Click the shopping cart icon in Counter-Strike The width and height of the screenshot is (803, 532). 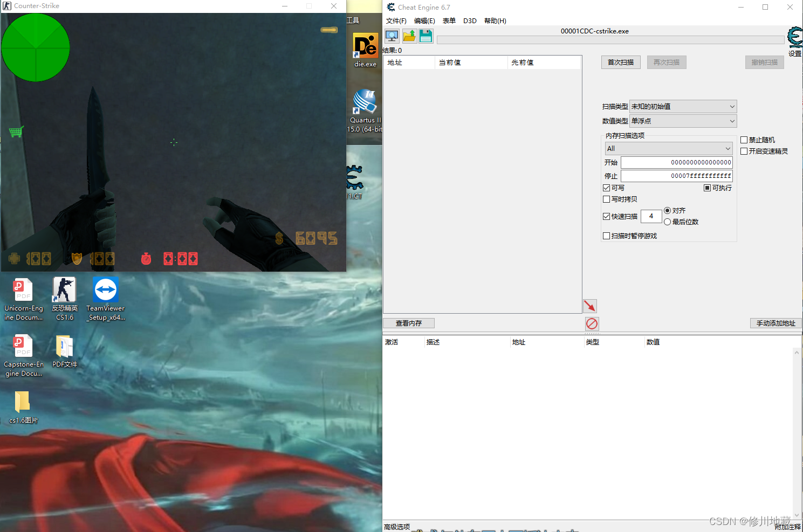pos(16,132)
